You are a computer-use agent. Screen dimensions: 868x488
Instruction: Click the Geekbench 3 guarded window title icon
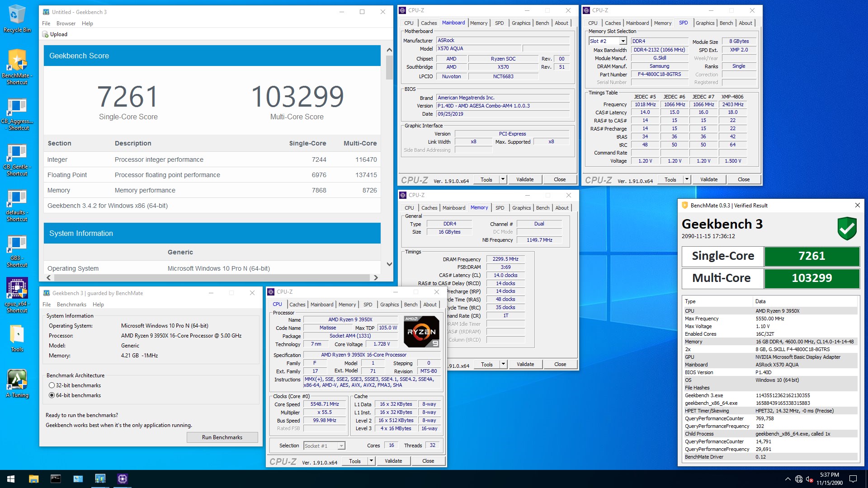[x=46, y=293]
